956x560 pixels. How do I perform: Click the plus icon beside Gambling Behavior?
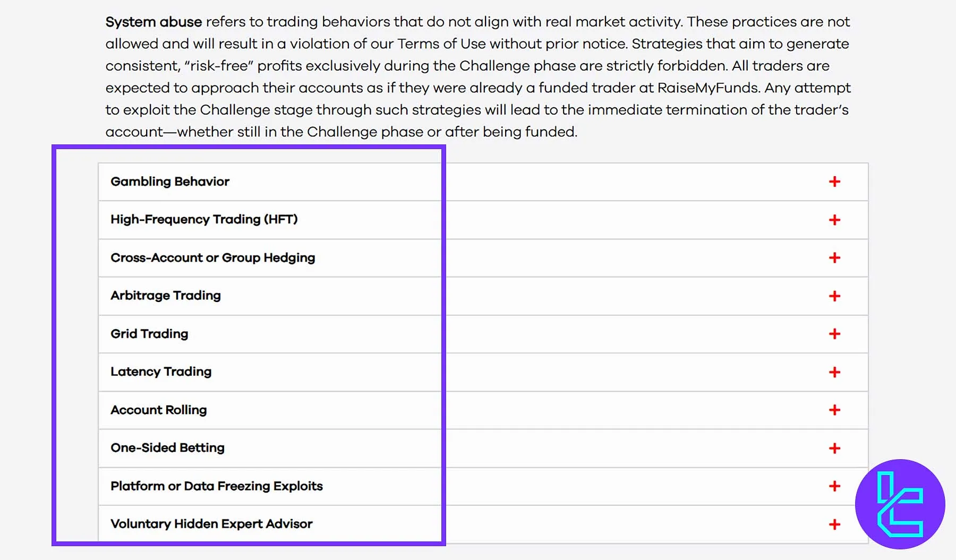coord(834,182)
